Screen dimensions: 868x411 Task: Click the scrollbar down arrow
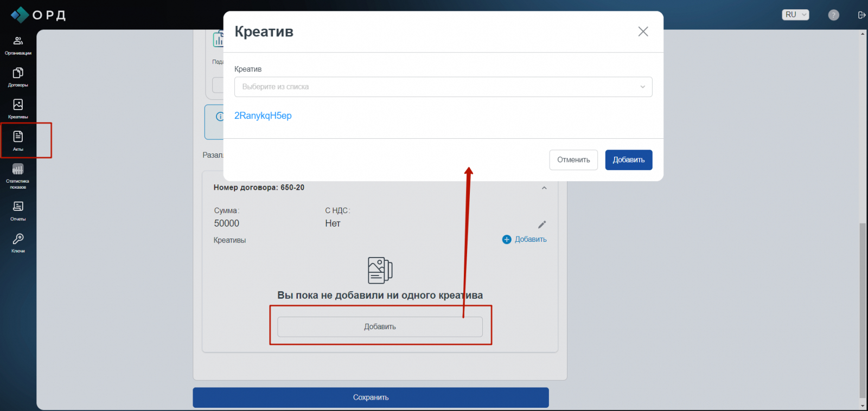point(863,406)
